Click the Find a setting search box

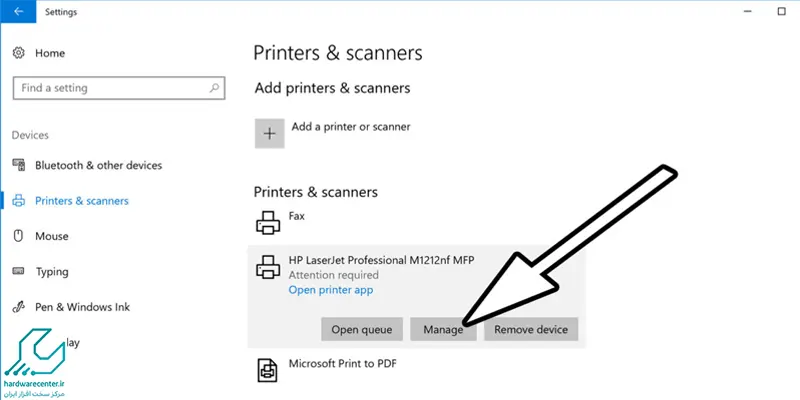119,88
